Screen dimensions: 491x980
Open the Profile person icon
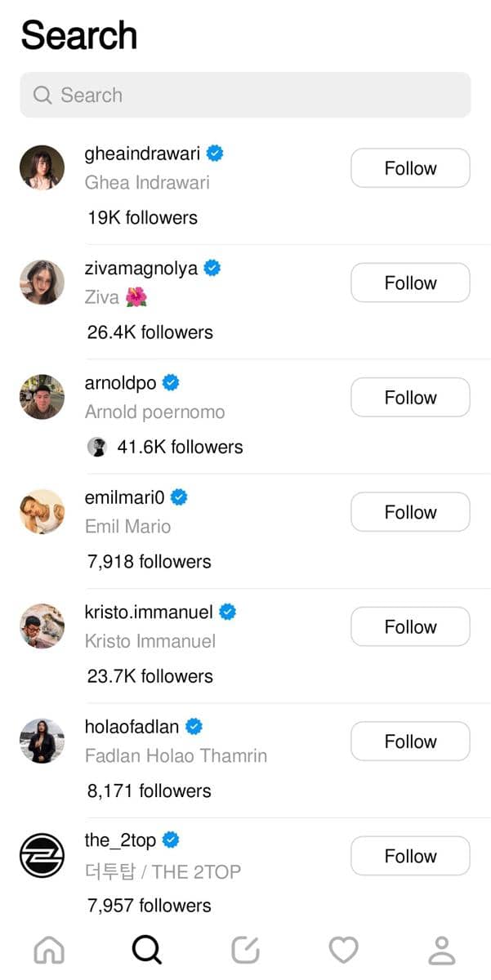point(442,950)
